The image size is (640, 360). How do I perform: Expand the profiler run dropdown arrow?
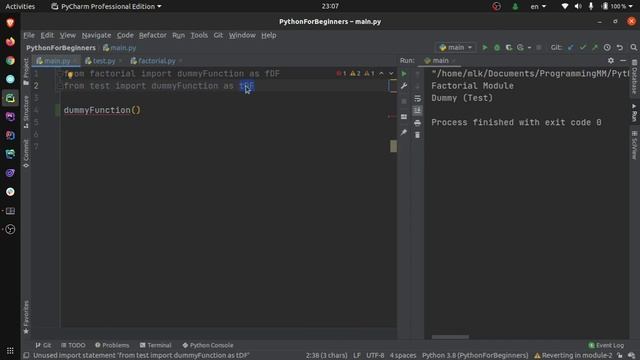(529, 48)
